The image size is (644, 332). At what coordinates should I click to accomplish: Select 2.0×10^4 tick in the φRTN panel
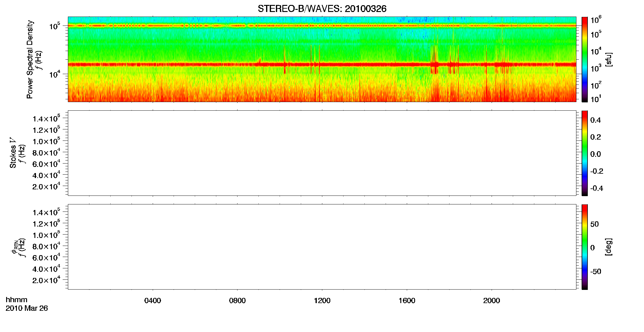point(46,280)
